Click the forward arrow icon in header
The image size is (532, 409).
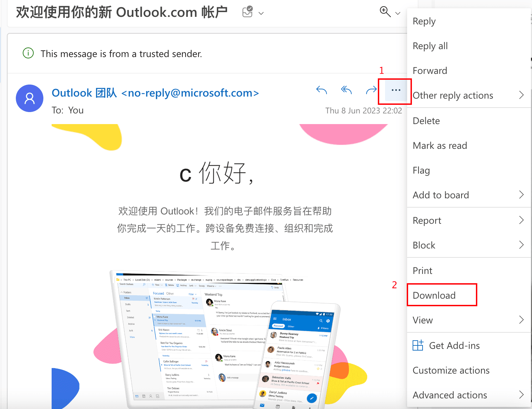click(x=371, y=90)
